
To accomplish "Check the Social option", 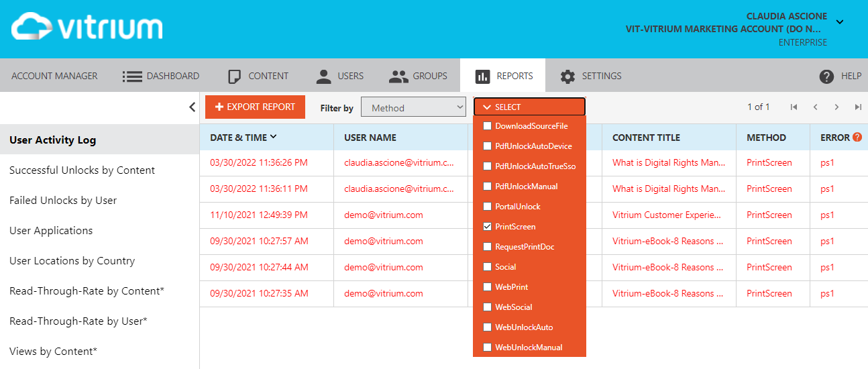I will [488, 267].
